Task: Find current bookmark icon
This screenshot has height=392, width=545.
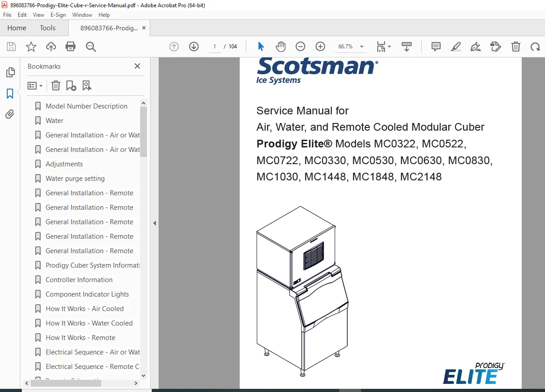Action: (x=87, y=85)
